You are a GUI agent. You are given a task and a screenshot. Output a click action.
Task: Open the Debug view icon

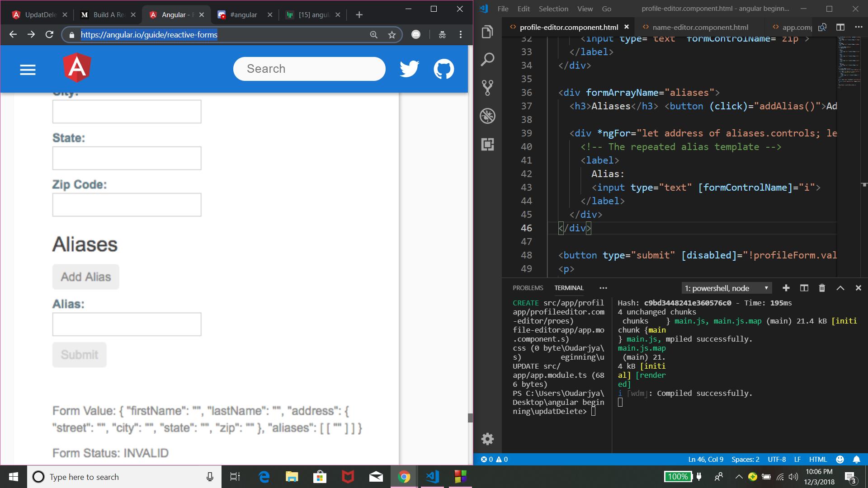pos(487,116)
